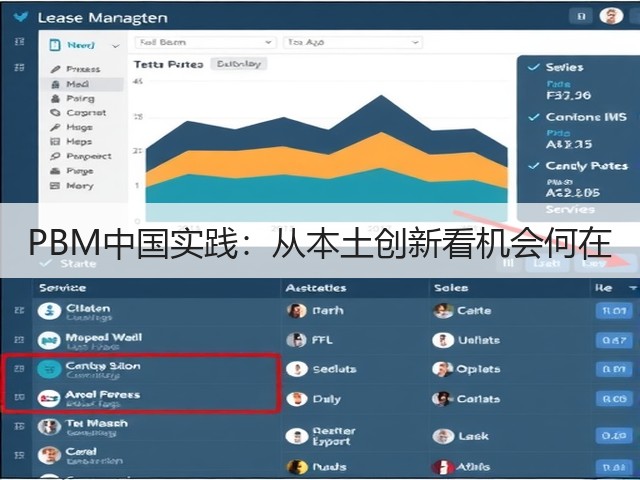Open the Tra Azo dropdown
Image resolution: width=640 pixels, height=480 pixels.
pyautogui.click(x=353, y=42)
